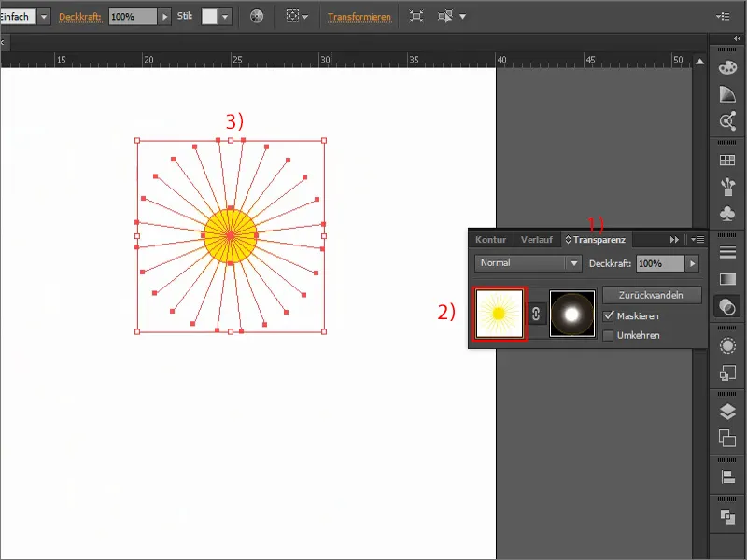Click the Stil graphic style swatch
The height and width of the screenshot is (560, 747).
pos(209,17)
